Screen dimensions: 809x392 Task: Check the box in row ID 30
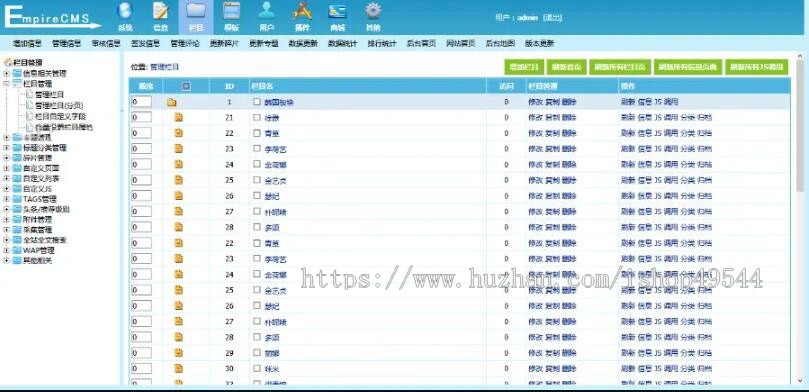click(x=257, y=368)
